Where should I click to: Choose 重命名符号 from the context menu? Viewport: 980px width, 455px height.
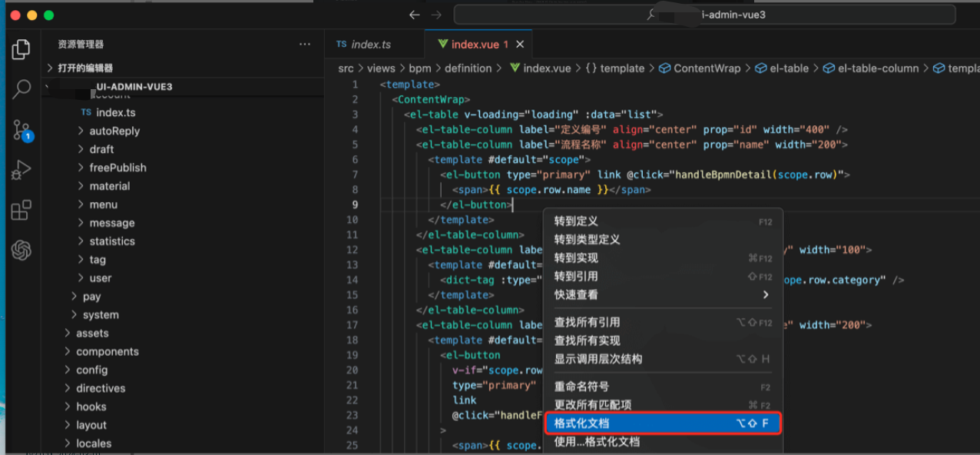click(663, 387)
